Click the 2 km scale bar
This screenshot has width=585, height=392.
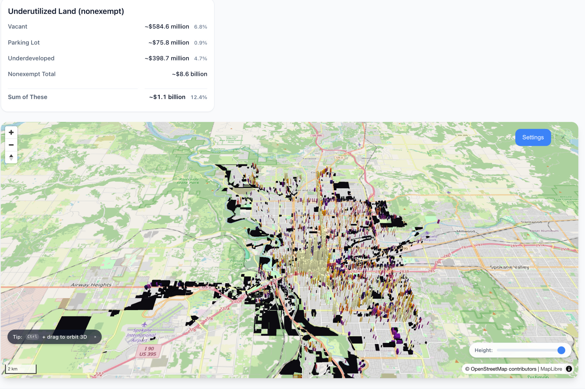point(21,369)
